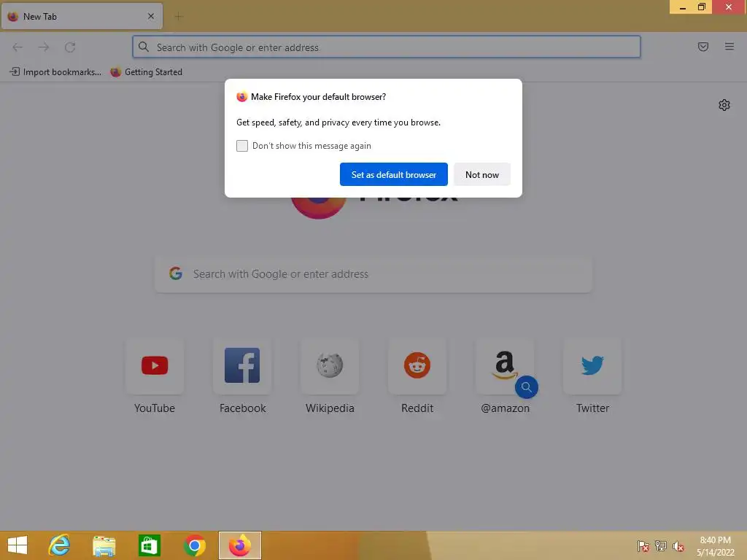Viewport: 747px width, 560px height.
Task: Open the YouTube shortcut tile
Action: point(155,366)
